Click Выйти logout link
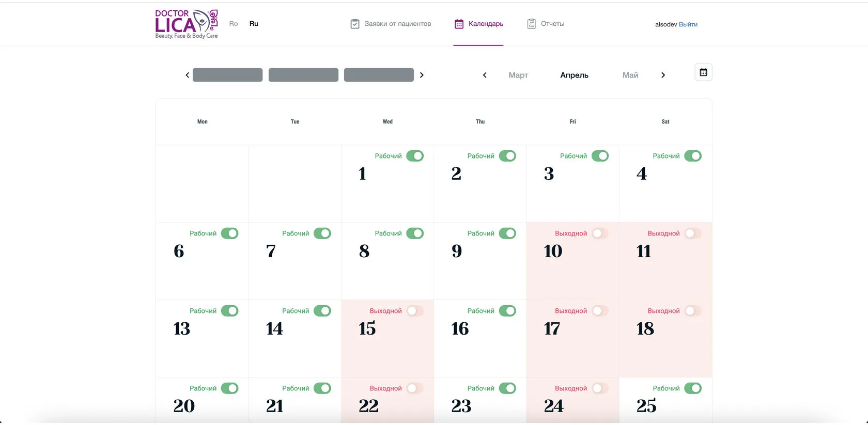 [688, 24]
